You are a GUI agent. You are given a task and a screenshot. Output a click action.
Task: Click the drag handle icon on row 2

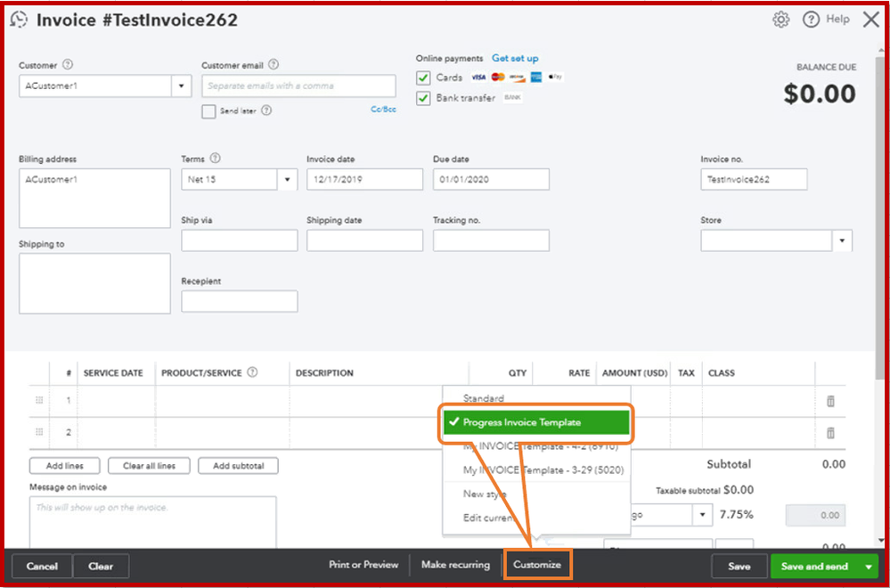coord(38,432)
